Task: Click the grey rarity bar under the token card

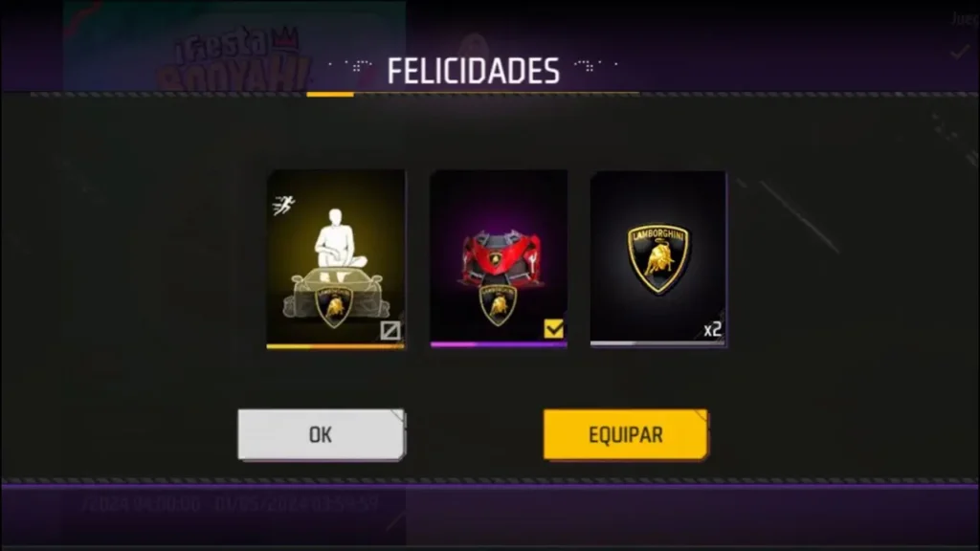Action: pos(658,343)
